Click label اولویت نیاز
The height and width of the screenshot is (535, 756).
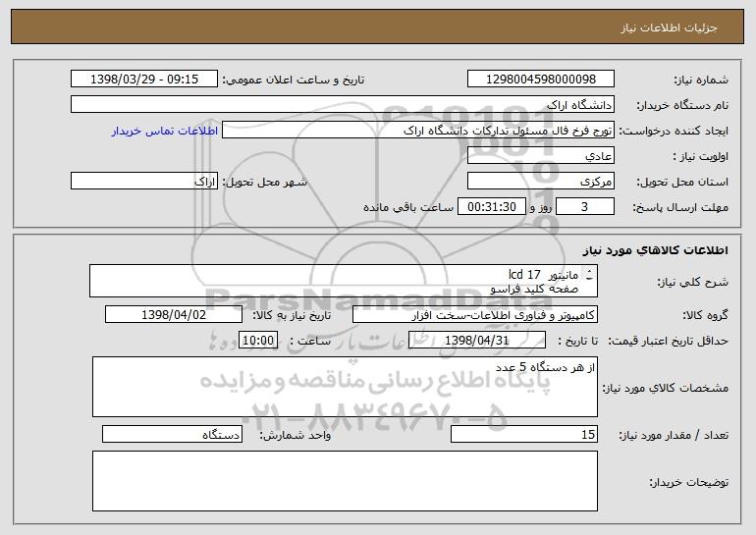701,156
